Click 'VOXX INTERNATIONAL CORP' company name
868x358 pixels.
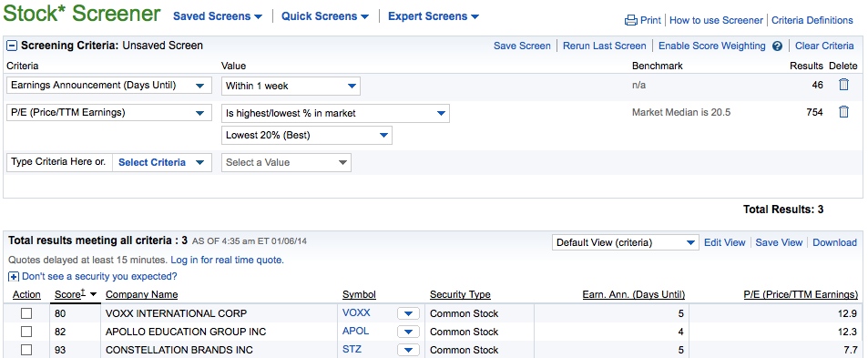coord(176,313)
